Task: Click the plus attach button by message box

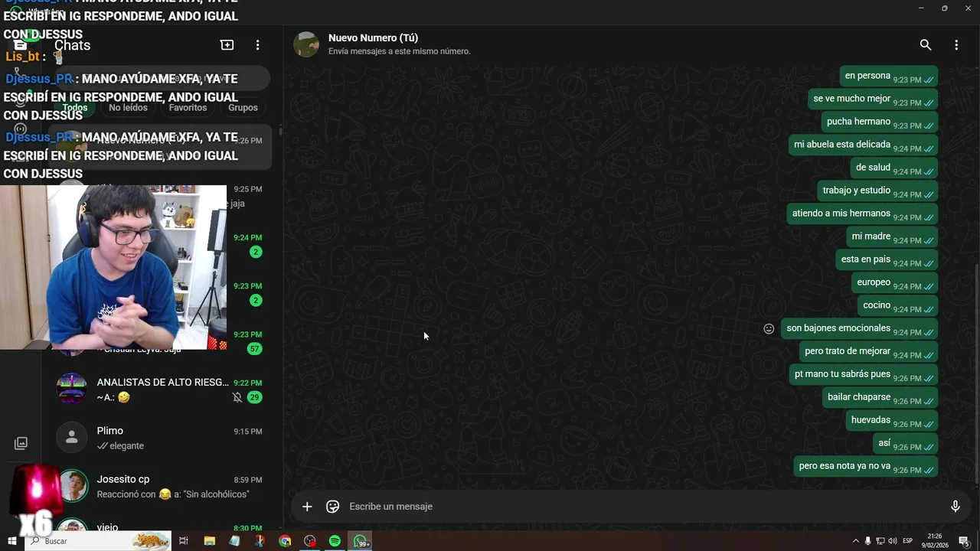Action: 307,507
